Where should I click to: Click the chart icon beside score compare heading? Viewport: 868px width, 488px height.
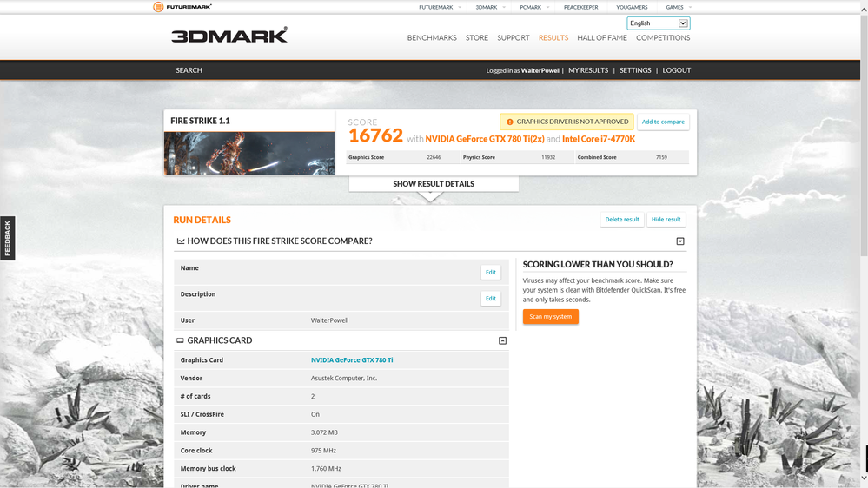181,241
